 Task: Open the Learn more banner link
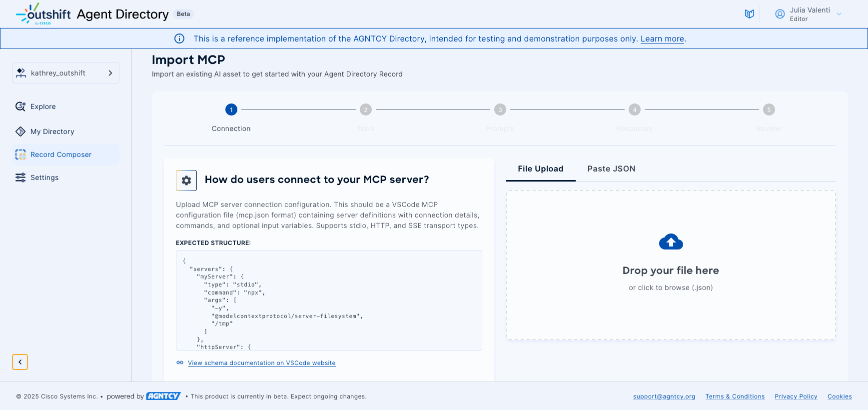(x=662, y=39)
